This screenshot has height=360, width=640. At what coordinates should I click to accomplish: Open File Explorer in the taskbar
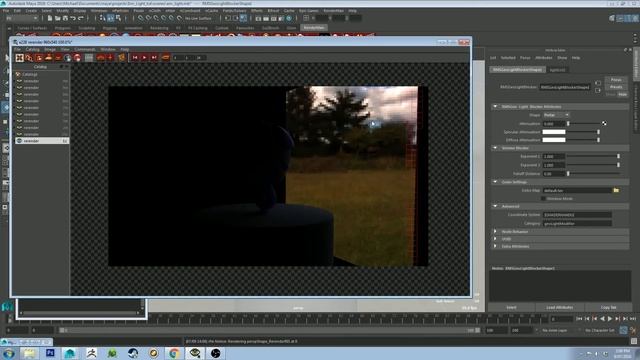pos(29,353)
